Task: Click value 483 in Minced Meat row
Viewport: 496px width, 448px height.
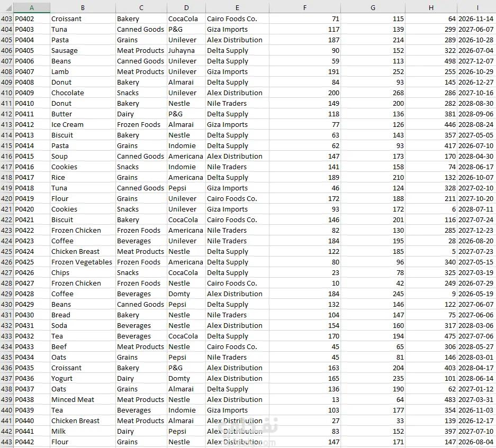Action: 431,399
